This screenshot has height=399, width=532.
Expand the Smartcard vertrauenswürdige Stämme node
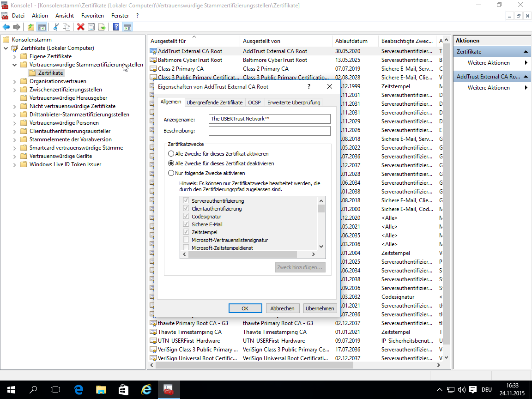pyautogui.click(x=15, y=148)
